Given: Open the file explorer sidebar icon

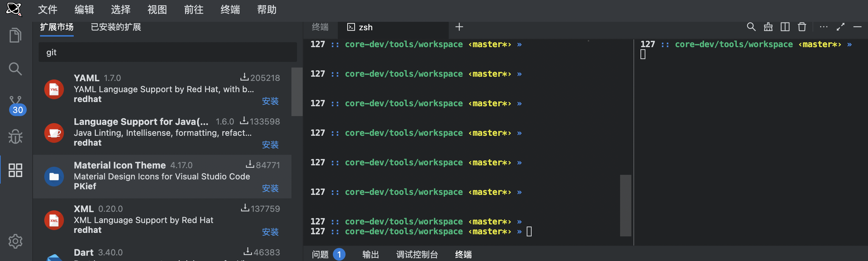Looking at the screenshot, I should coord(15,35).
